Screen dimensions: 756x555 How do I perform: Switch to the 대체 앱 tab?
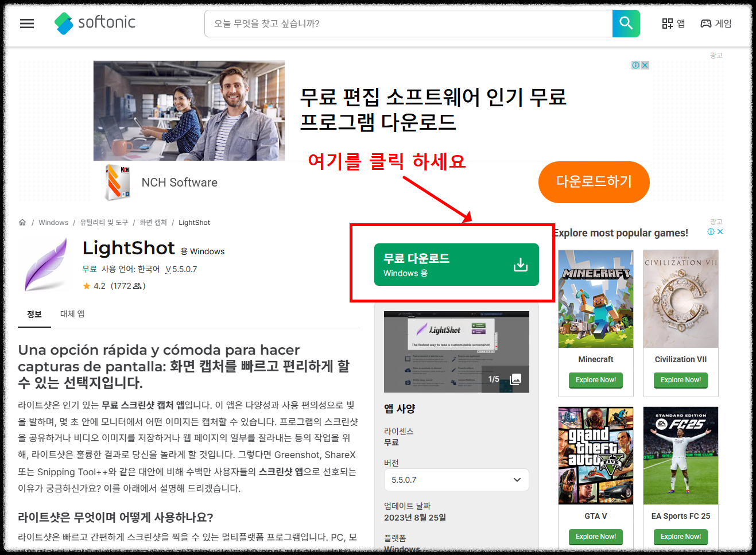coord(72,314)
